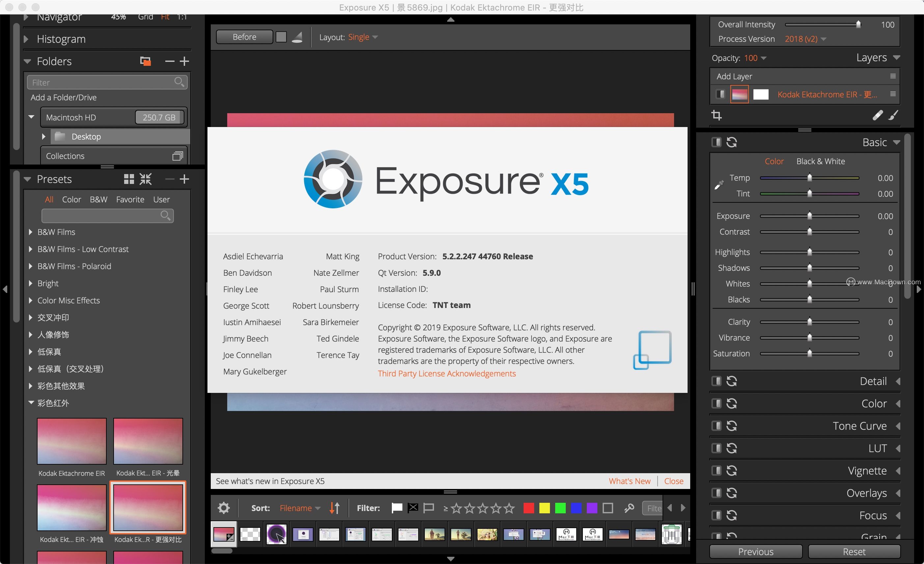This screenshot has width=924, height=564.
Task: Pick the layer mask brush tool
Action: coord(894,115)
